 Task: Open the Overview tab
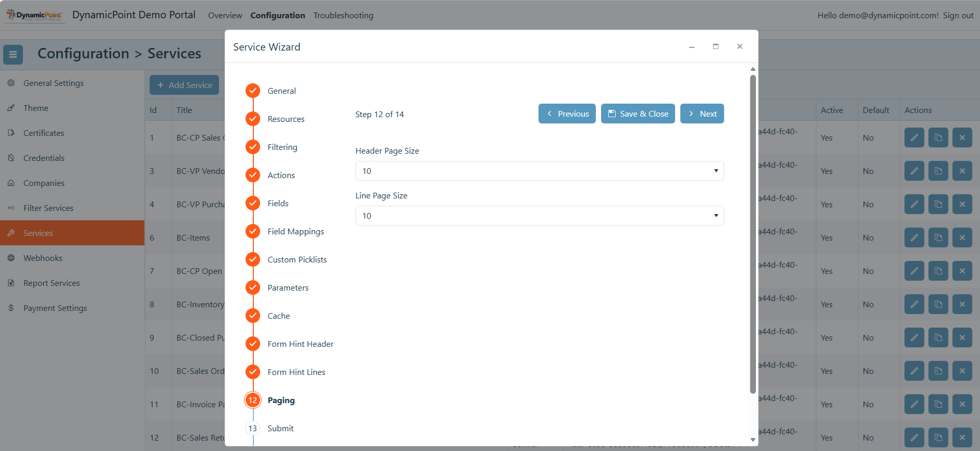click(225, 16)
